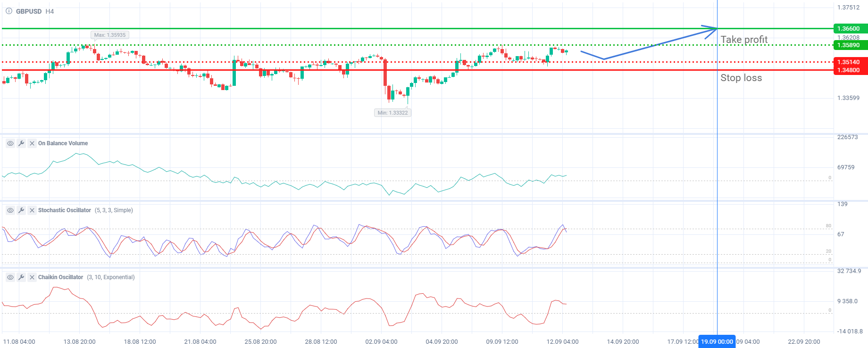Change the H4 timeframe

click(x=50, y=11)
